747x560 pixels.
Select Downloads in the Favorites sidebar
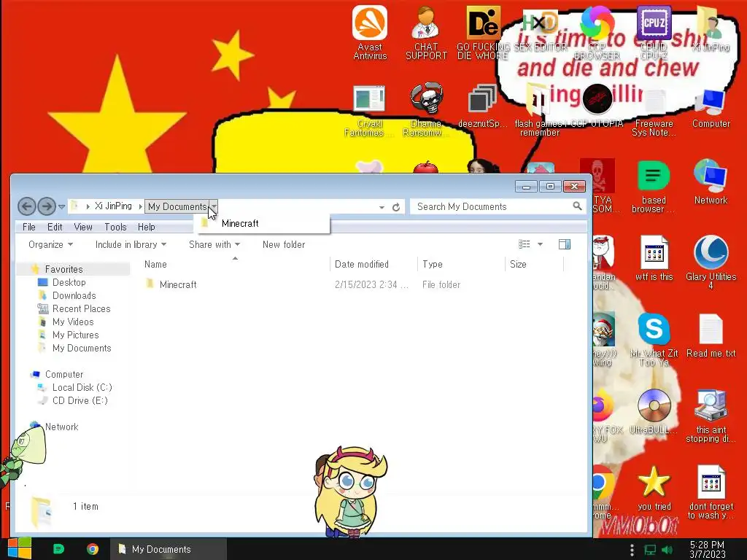pyautogui.click(x=74, y=296)
